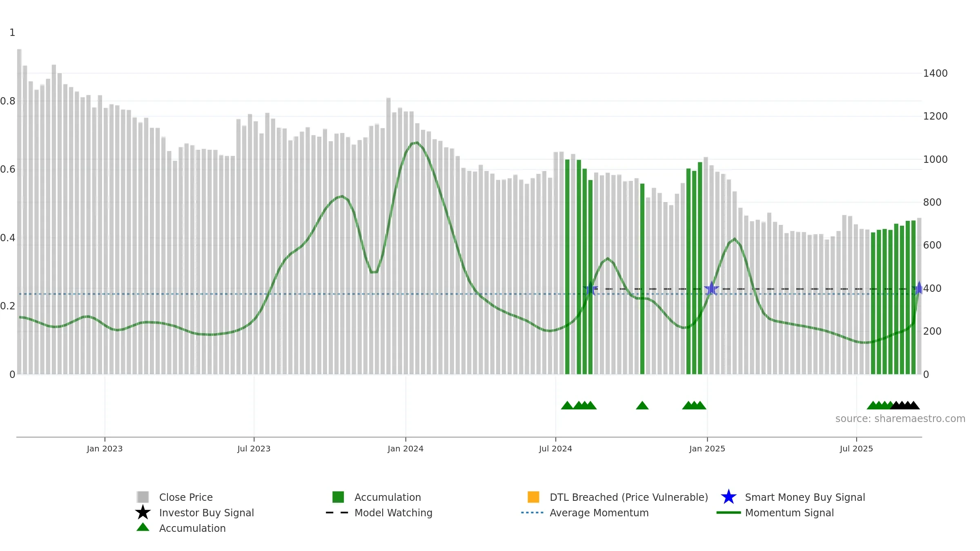Image resolution: width=980 pixels, height=551 pixels.
Task: Click the Close Price legend label
Action: [186, 497]
